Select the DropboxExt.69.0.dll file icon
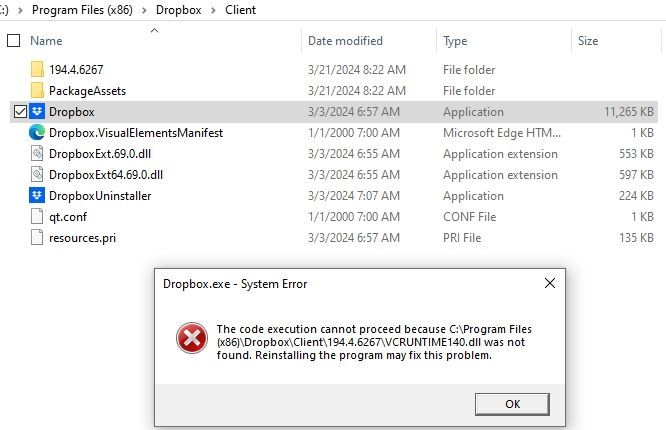Image resolution: width=666 pixels, height=430 pixels. [x=37, y=154]
